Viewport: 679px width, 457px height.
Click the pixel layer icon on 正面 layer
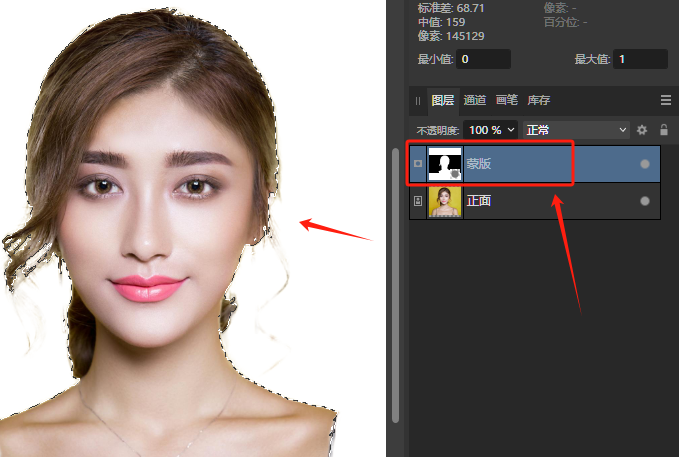tap(417, 201)
